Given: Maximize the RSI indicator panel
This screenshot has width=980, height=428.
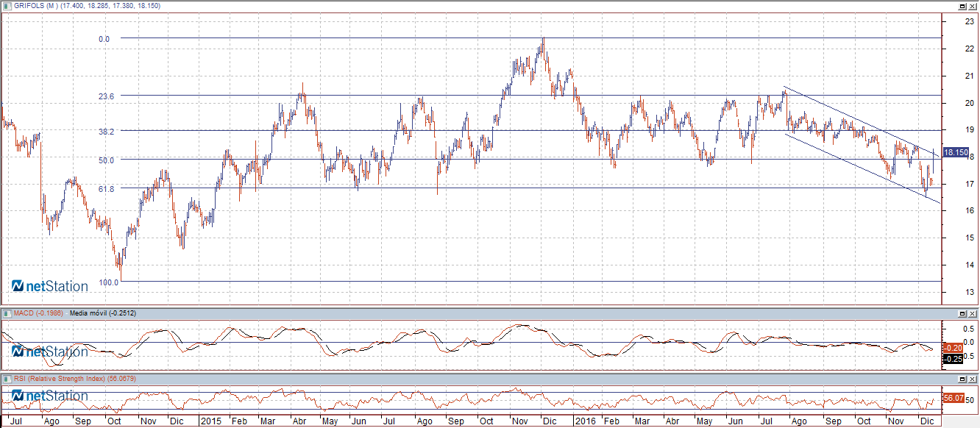Looking at the screenshot, I should tap(962, 378).
